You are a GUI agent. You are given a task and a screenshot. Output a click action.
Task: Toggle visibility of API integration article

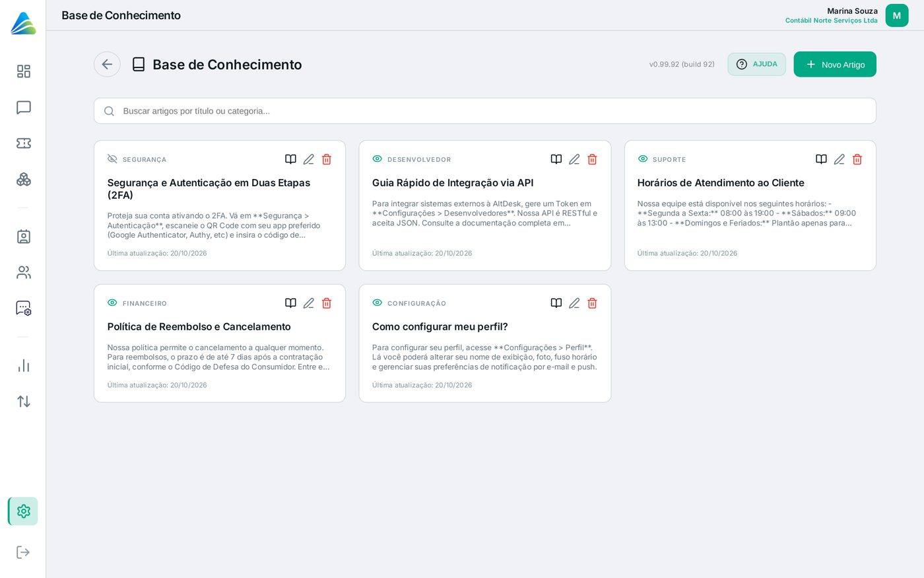coord(378,159)
